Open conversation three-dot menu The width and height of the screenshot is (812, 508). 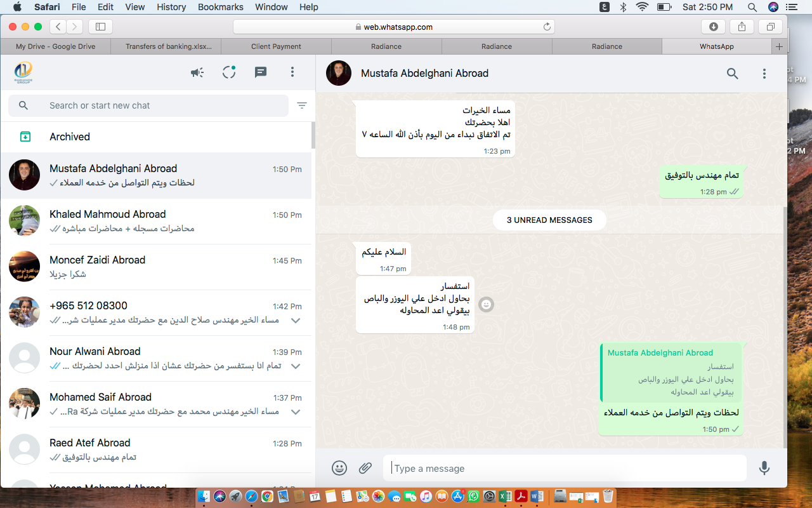click(x=764, y=73)
